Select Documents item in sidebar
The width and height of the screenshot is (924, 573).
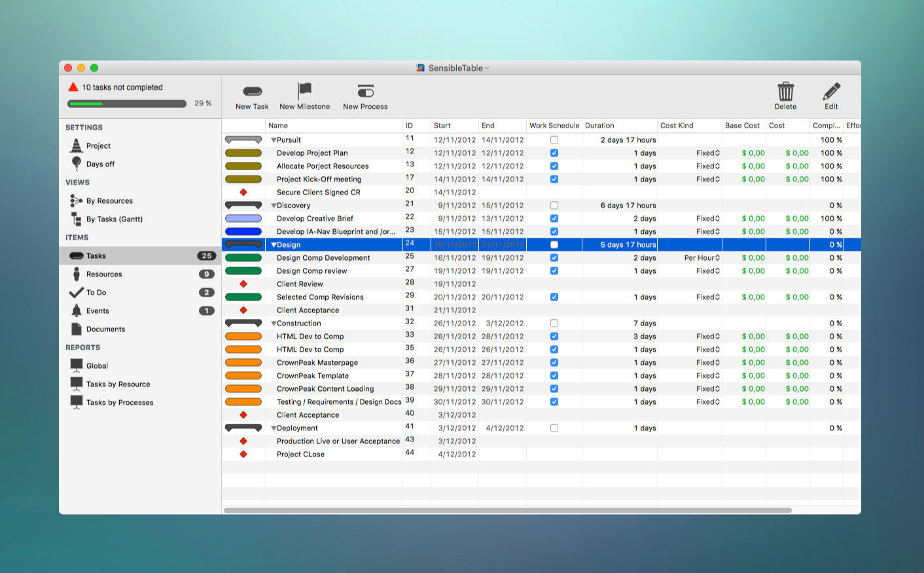140,329
